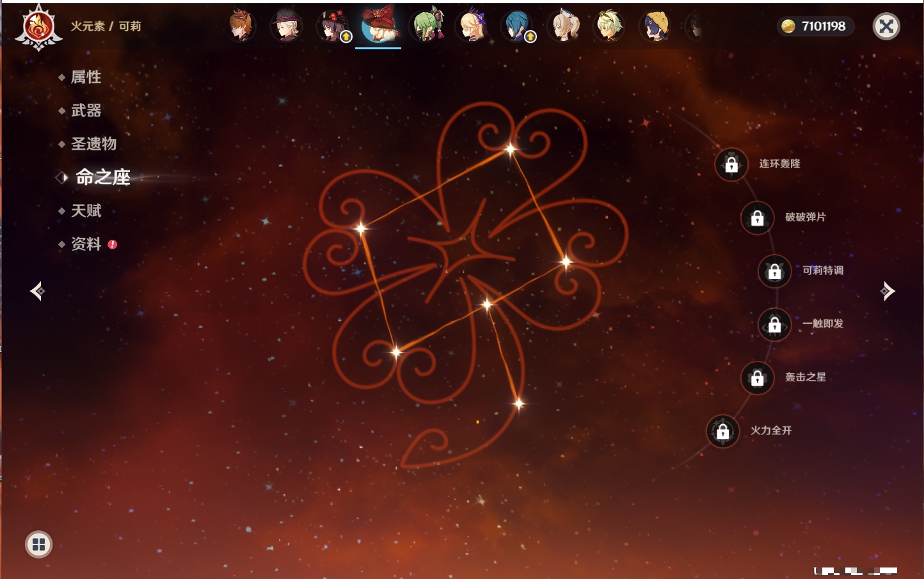This screenshot has height=579, width=924.
Task: Select the top-hat character portrait
Action: coord(287,26)
